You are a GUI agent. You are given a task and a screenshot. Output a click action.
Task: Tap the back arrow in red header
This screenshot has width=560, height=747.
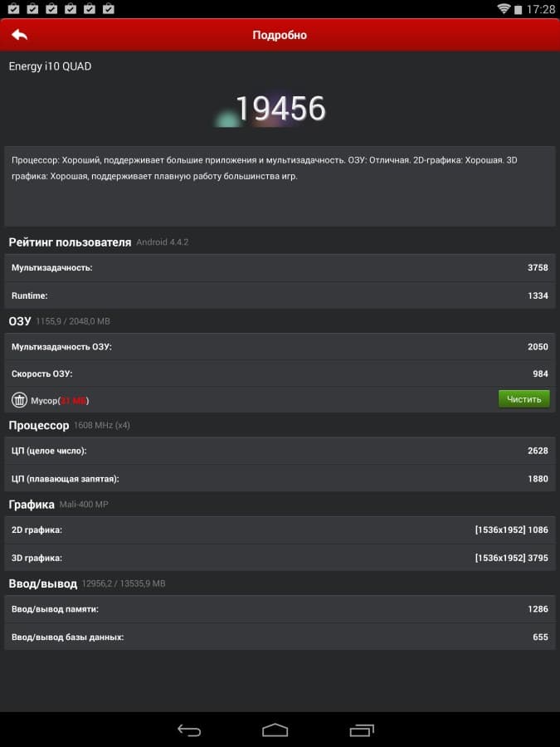click(x=20, y=35)
